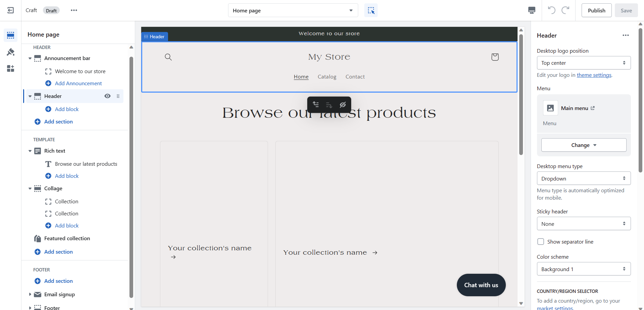Click Add section in Header group
Screen dimensions: 644x310
[x=58, y=121]
